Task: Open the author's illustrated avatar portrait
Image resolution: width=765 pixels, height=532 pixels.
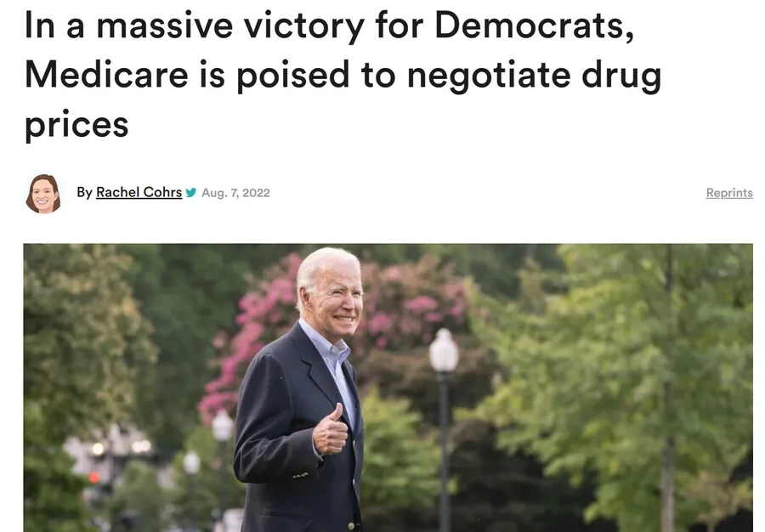Action: (43, 194)
